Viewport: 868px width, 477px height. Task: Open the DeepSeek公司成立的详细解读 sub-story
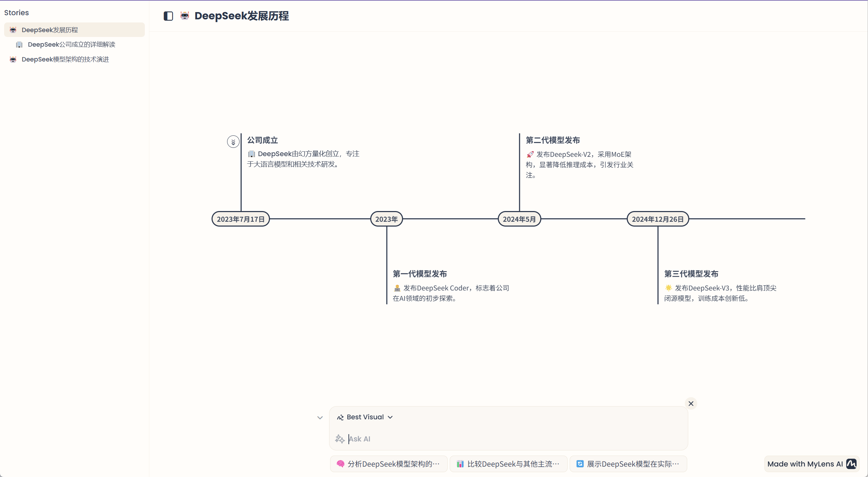tap(72, 45)
